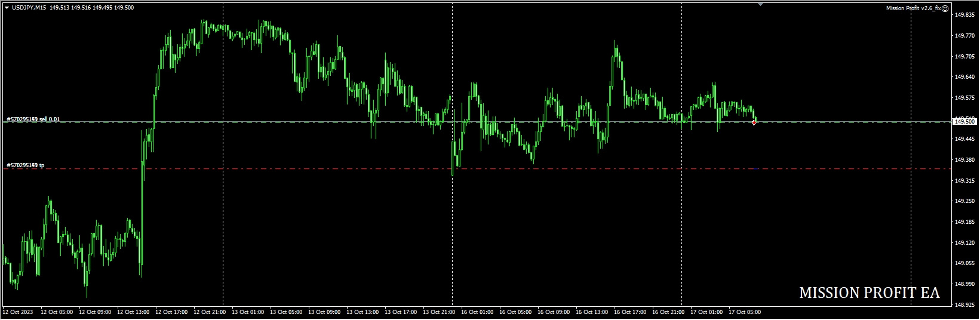Select the red take-profit tp line label
This screenshot has height=320, width=980.
tap(25, 165)
